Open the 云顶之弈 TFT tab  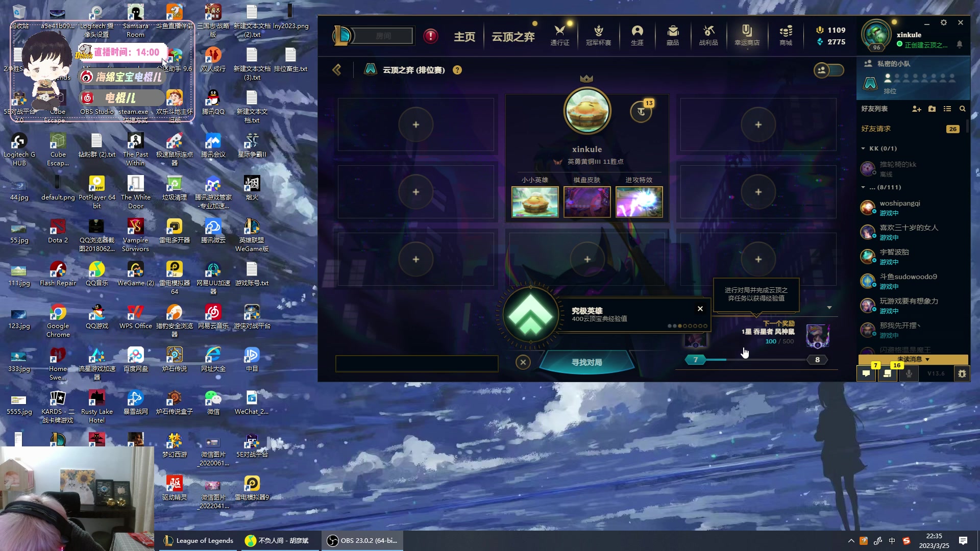tap(513, 37)
